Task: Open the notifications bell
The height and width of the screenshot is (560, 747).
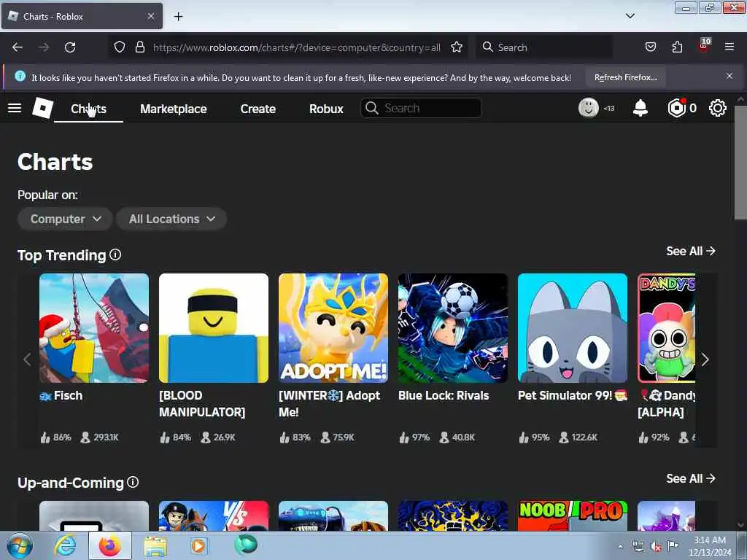Action: 640,108
